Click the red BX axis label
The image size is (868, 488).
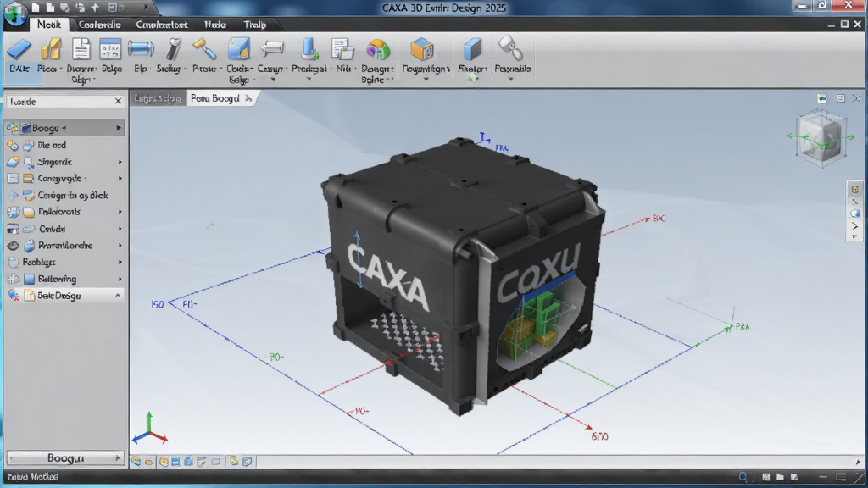(658, 219)
